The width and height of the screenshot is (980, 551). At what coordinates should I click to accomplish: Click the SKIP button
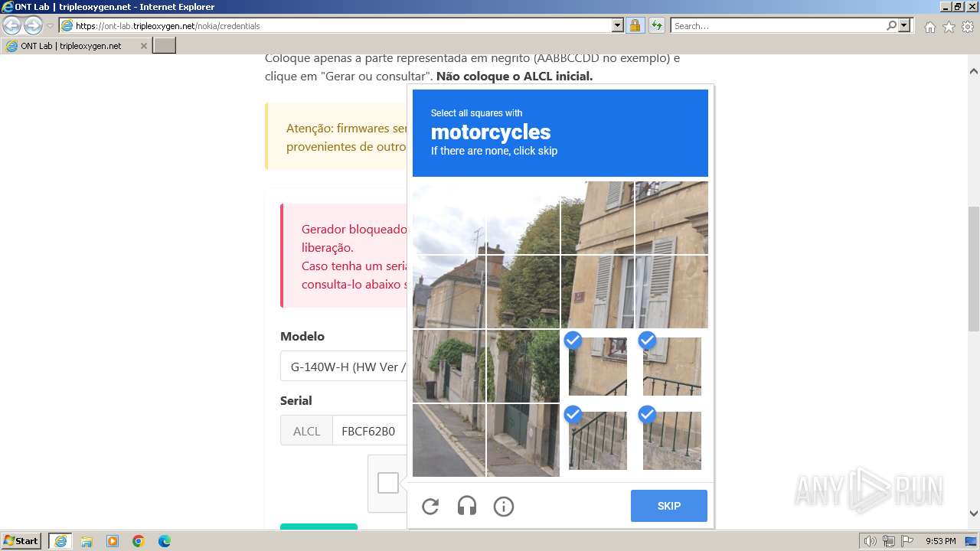(x=669, y=506)
